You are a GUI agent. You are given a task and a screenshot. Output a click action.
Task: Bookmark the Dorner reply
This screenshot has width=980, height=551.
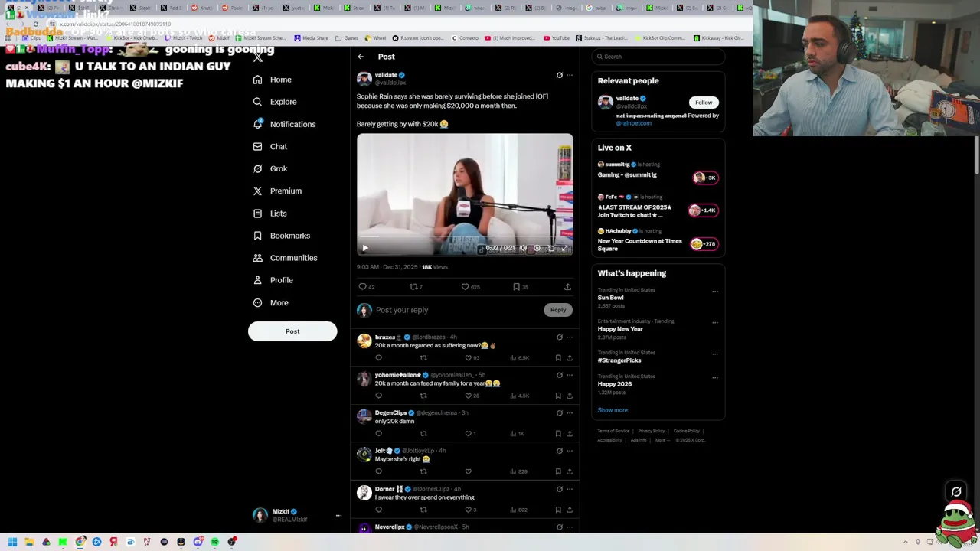558,510
